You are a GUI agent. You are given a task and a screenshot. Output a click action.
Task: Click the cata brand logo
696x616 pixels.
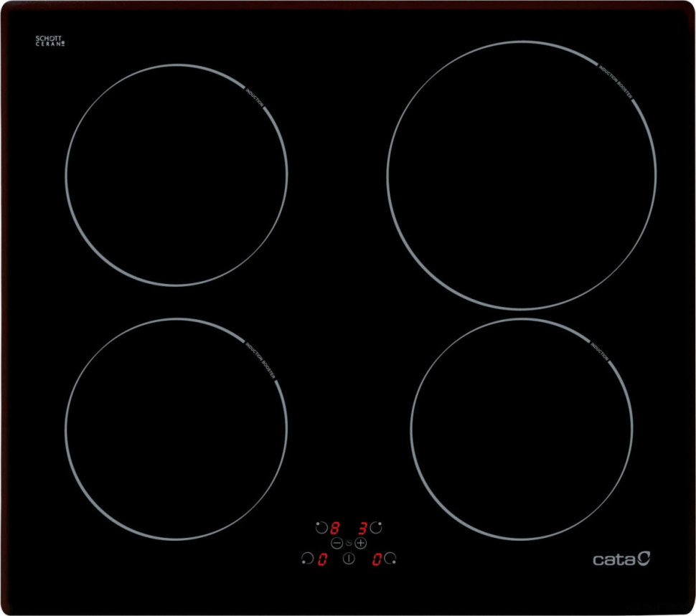[x=621, y=558]
